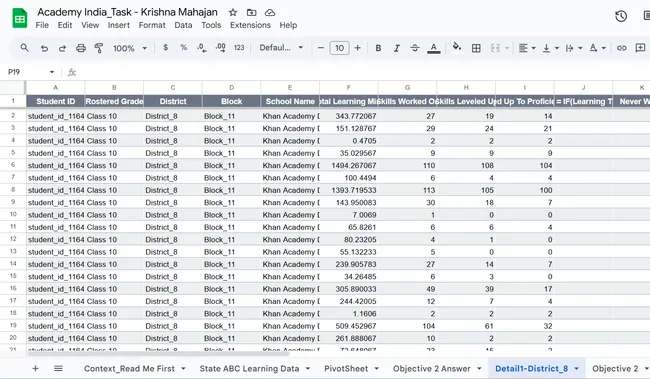Open the zoom 100% dropdown
Image resolution: width=650 pixels, height=379 pixels.
(x=130, y=48)
